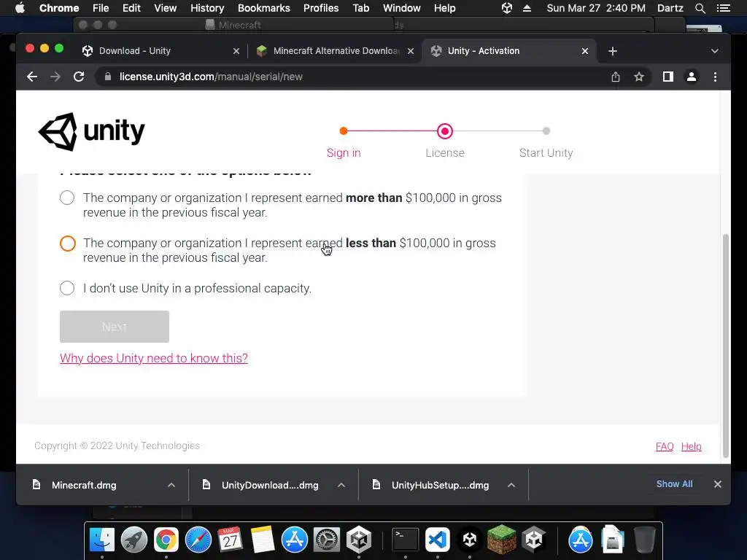Image resolution: width=747 pixels, height=560 pixels.
Task: Open the File menu
Action: click(101, 8)
